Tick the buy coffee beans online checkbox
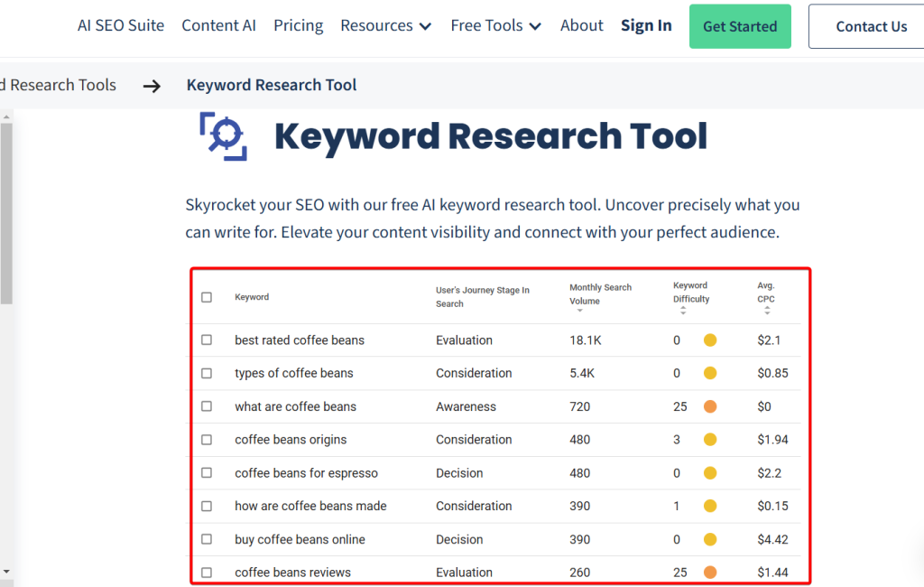Screen dimensions: 924x587 tap(207, 539)
